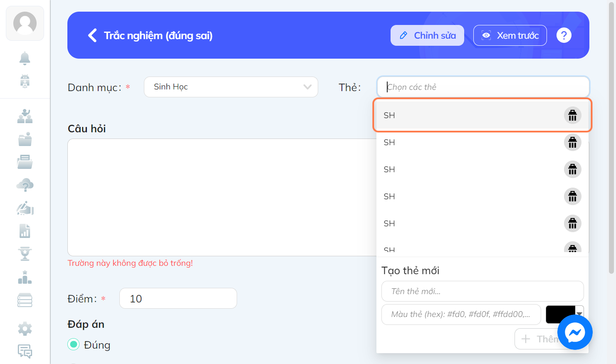Click the Điểm score field showing 10

(x=178, y=298)
